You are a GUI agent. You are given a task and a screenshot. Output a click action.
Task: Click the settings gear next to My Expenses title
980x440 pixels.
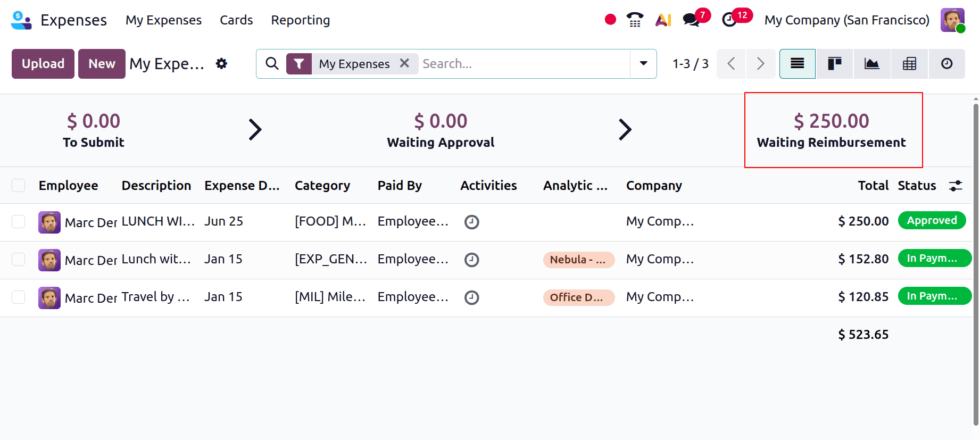tap(221, 64)
